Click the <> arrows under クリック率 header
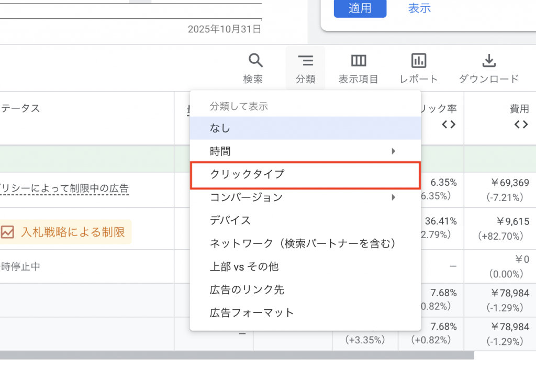Image resolution: width=536 pixels, height=392 pixels. coord(449,125)
